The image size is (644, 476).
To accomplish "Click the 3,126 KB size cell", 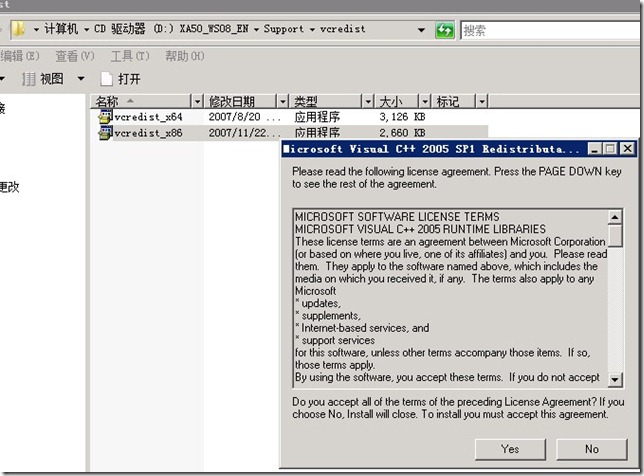I will click(402, 117).
